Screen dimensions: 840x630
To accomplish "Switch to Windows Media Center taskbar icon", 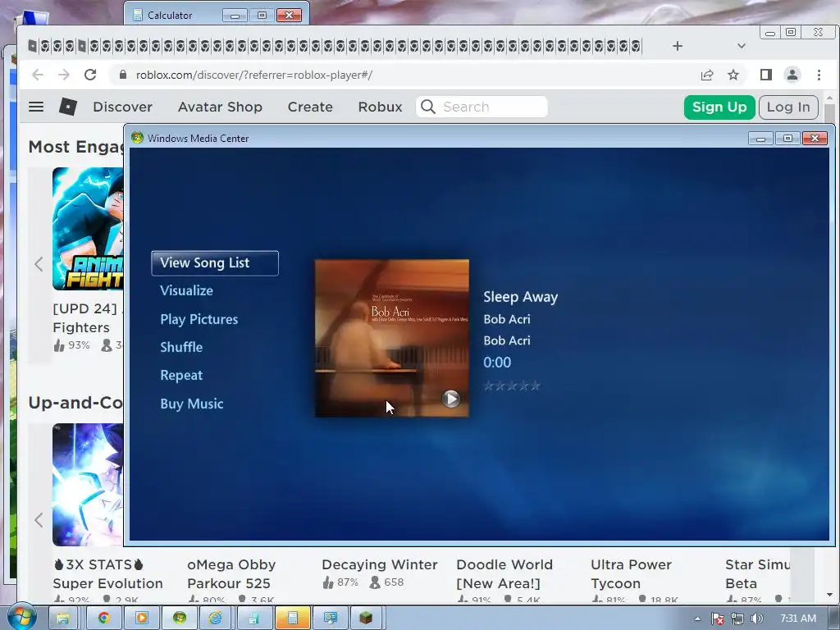I will [x=180, y=619].
